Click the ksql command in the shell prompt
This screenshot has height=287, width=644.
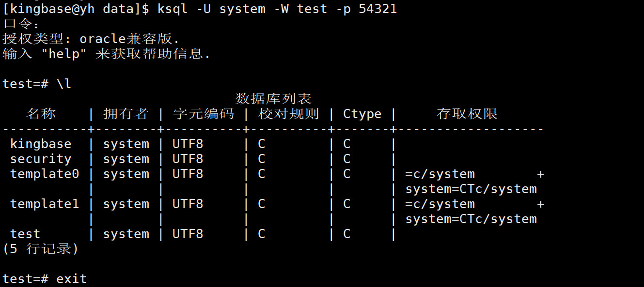tap(172, 9)
